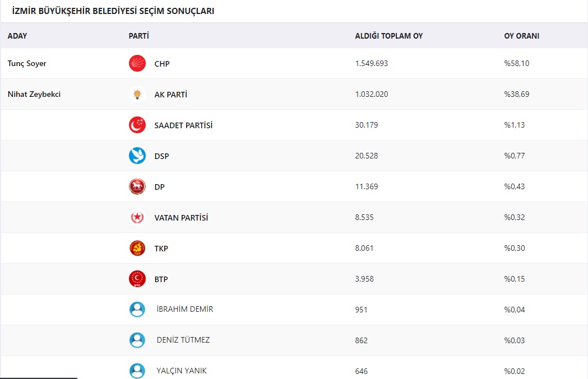
Task: Click the VATAN PARTİSİ party name
Action: [x=181, y=218]
